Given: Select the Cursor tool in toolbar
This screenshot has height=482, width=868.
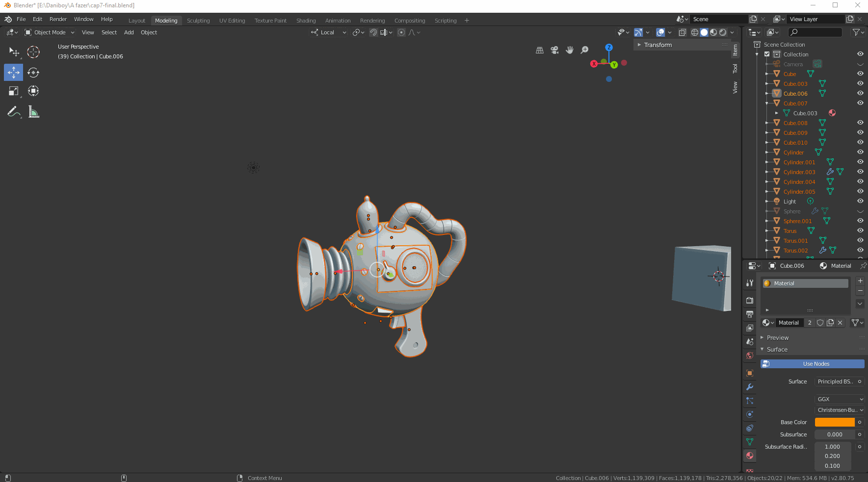Looking at the screenshot, I should (33, 52).
